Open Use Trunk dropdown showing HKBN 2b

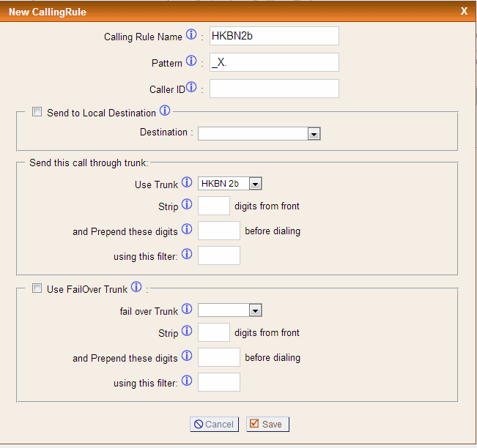230,184
